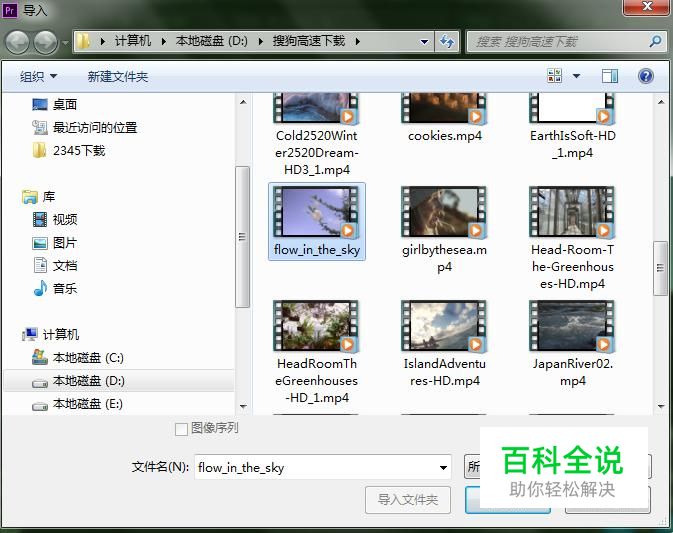The height and width of the screenshot is (533, 673).
Task: Click the Premiere Pr icon in title bar
Action: tap(10, 9)
